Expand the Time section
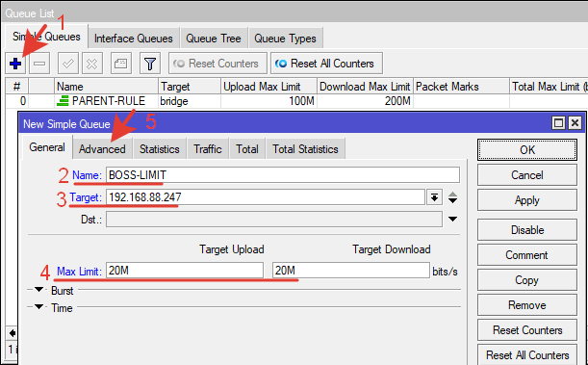The height and width of the screenshot is (365, 588). tap(38, 307)
